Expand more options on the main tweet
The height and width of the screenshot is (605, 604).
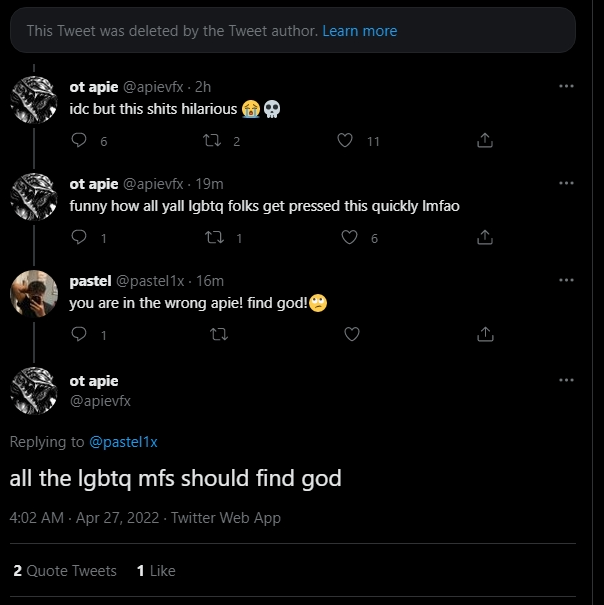pyautogui.click(x=566, y=381)
